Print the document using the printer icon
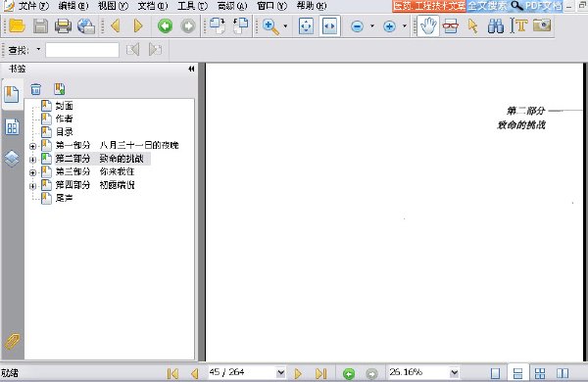The width and height of the screenshot is (588, 382). (x=63, y=26)
